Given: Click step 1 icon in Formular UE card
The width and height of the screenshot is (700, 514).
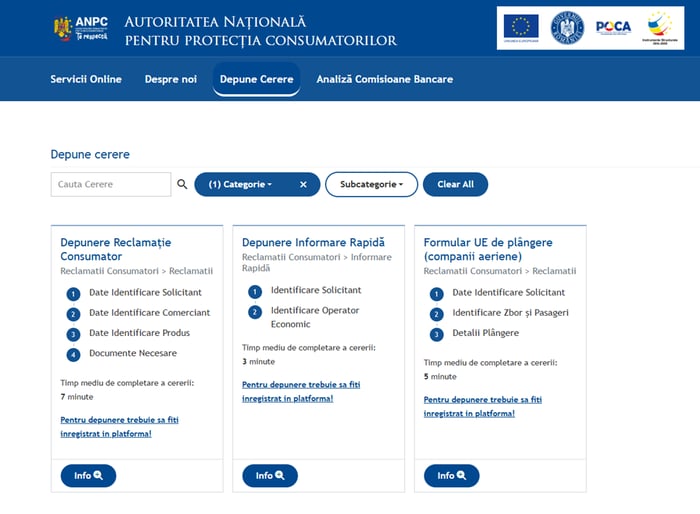Looking at the screenshot, I should [437, 294].
